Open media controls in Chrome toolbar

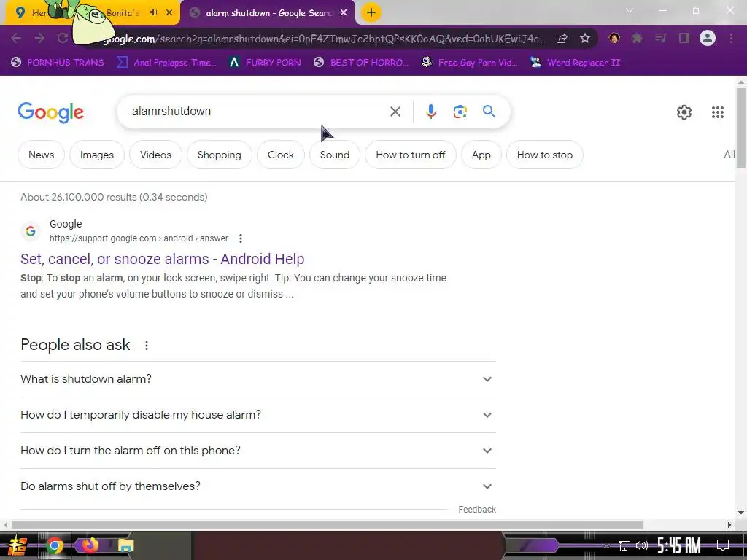660,38
